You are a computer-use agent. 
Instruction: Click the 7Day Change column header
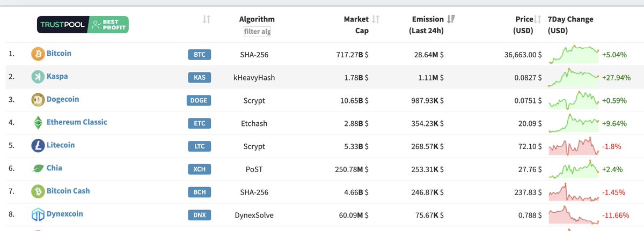570,25
